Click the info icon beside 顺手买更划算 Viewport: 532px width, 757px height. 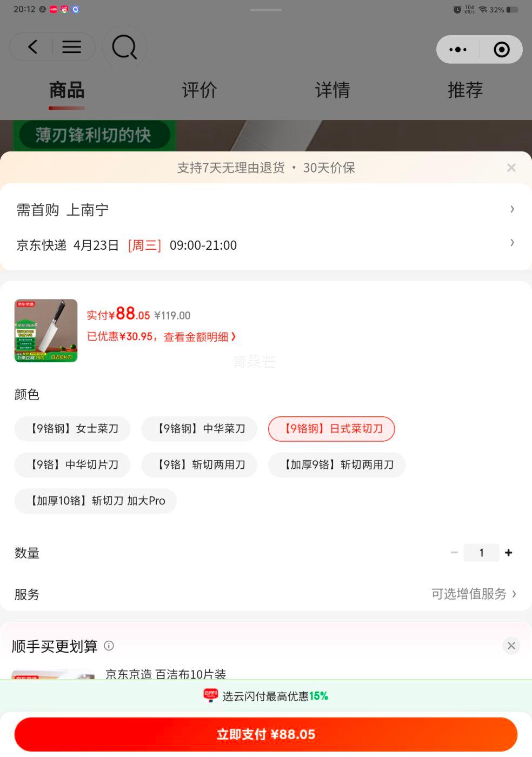click(x=109, y=646)
